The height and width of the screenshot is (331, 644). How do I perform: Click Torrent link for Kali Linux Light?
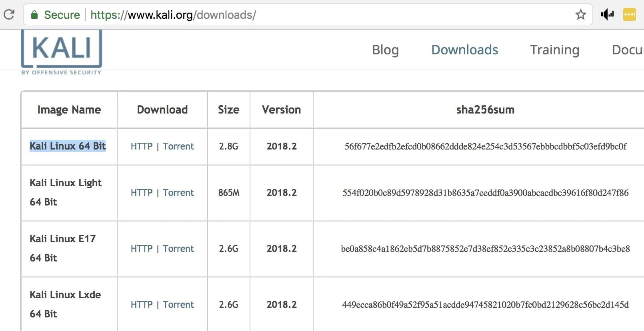[x=178, y=193]
